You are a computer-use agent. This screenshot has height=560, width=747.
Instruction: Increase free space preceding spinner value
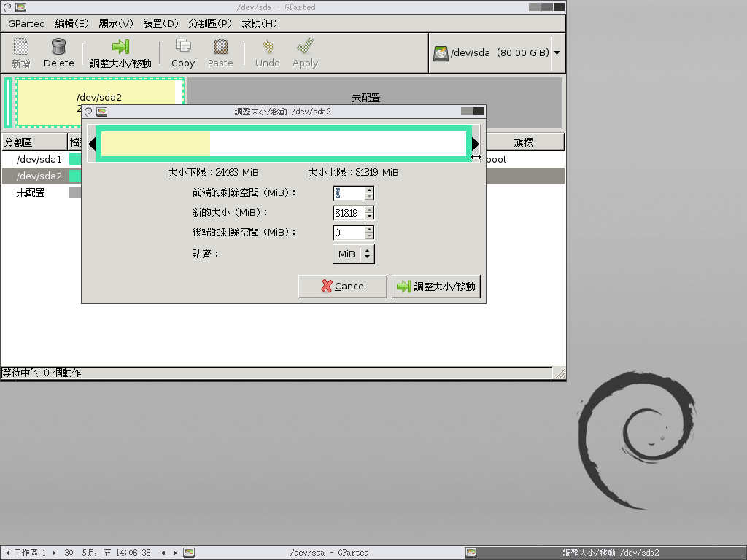click(x=369, y=190)
